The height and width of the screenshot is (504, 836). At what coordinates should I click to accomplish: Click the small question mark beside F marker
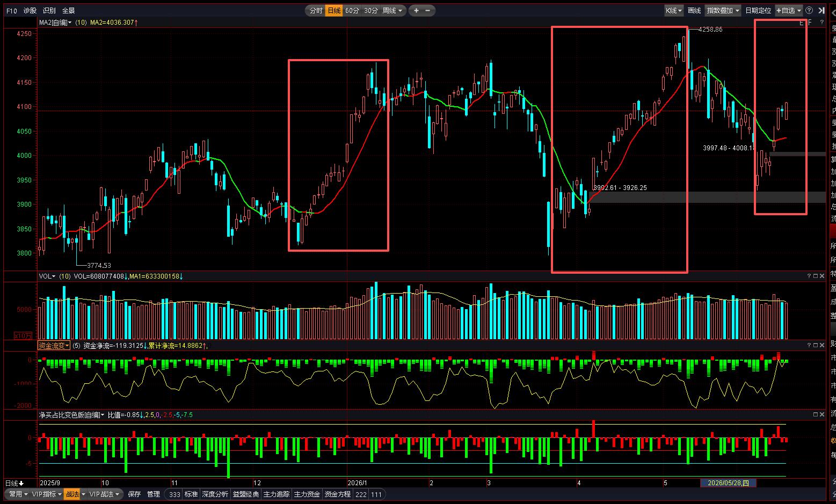[822, 23]
